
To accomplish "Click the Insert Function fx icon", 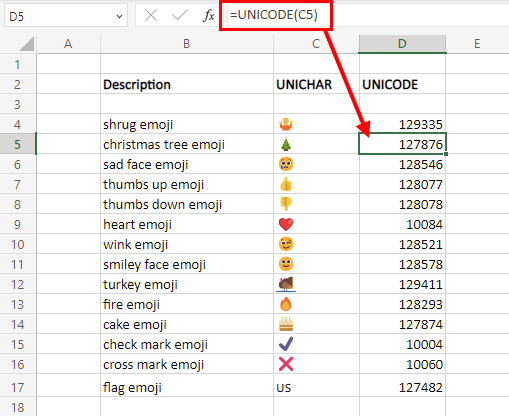I will 209,15.
